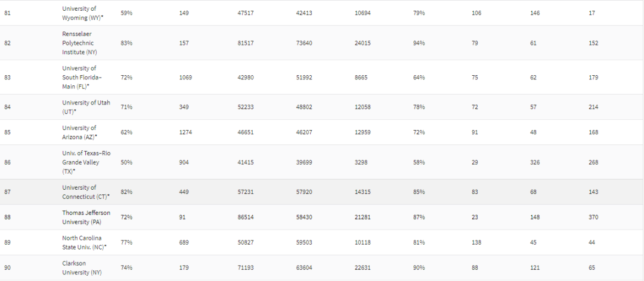Open Thomas Jefferson University (PA) entry
This screenshot has width=644, height=281.
pyautogui.click(x=86, y=217)
